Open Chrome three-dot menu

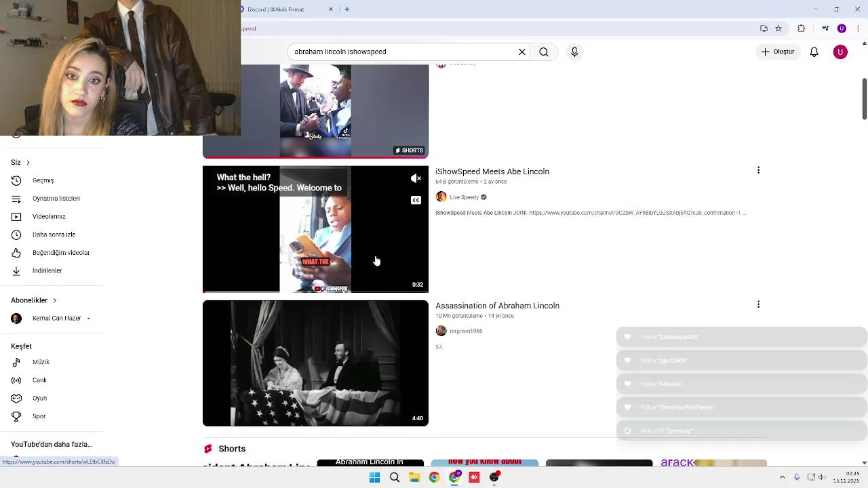(858, 28)
